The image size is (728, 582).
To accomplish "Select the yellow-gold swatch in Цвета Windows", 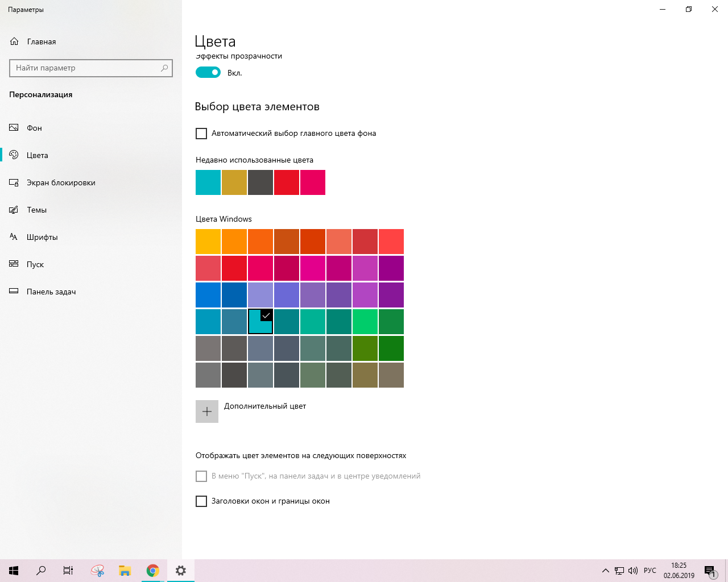I will point(208,242).
